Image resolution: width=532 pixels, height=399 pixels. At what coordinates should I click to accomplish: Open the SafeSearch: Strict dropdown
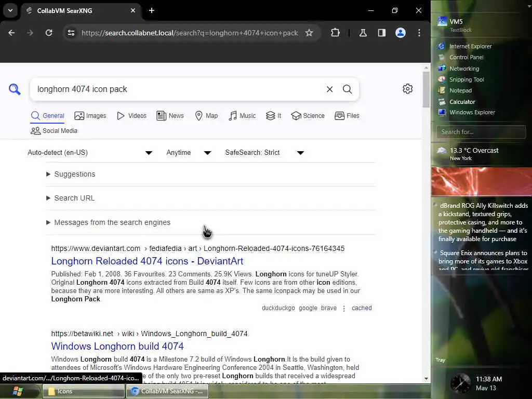(x=264, y=153)
